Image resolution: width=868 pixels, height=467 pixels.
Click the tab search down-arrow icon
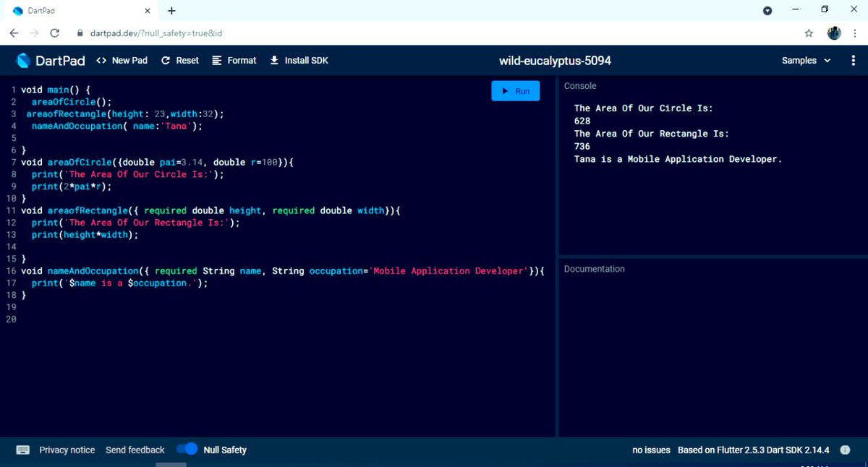(767, 10)
